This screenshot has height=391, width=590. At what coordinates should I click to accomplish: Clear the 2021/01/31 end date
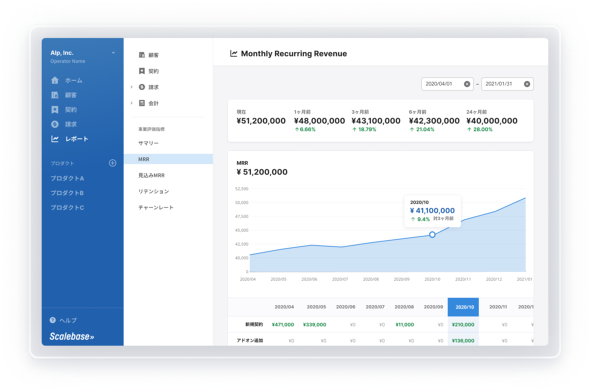tap(527, 84)
